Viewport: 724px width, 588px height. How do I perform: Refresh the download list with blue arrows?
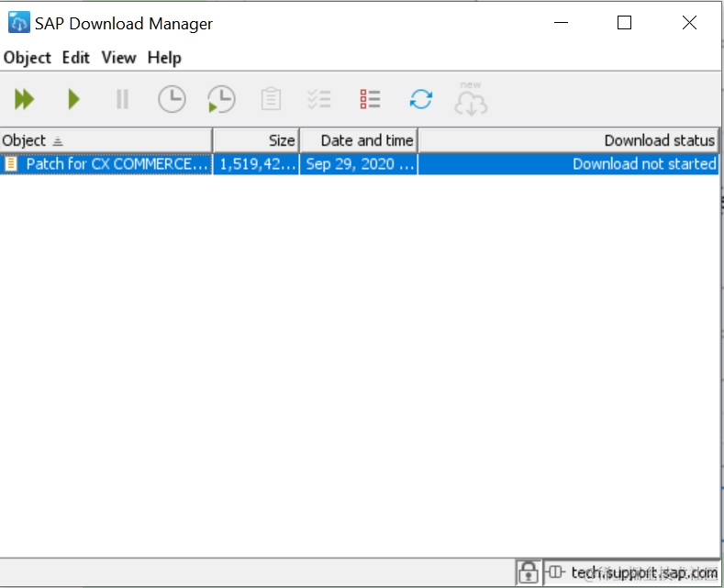tap(420, 99)
